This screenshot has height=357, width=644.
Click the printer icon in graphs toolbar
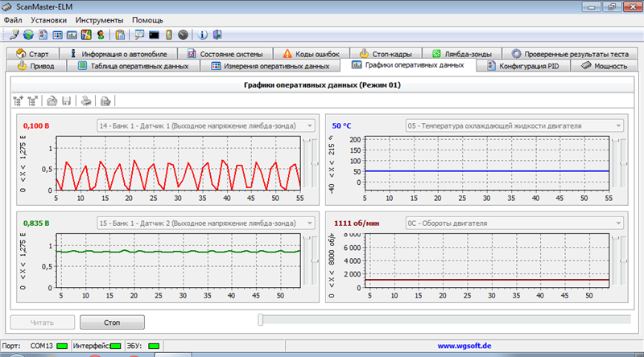coord(86,101)
